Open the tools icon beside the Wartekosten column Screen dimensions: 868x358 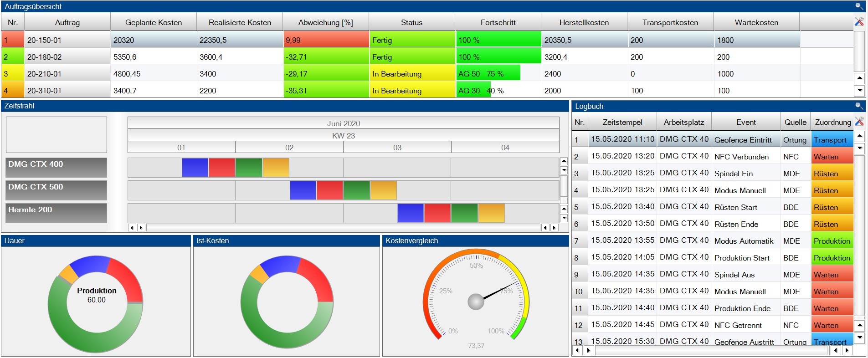(x=859, y=22)
